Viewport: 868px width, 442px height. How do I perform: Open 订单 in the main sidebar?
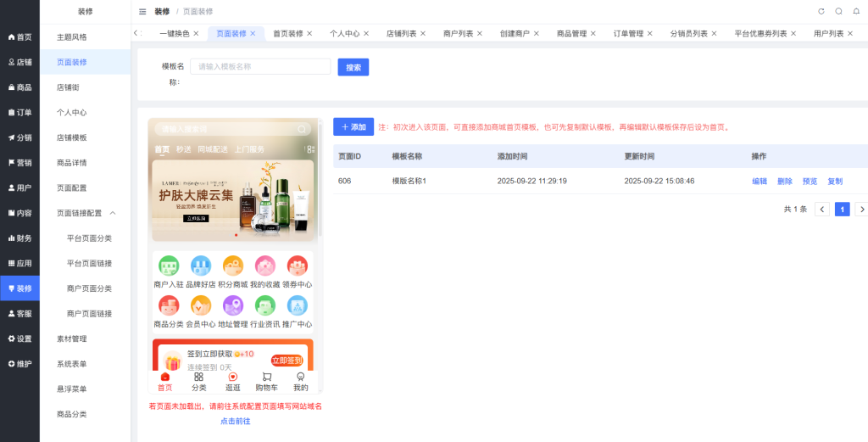[20, 113]
